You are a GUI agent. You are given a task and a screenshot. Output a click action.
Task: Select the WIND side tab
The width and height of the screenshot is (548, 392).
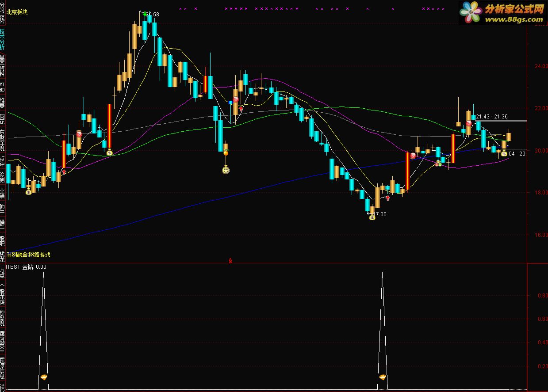(3, 87)
